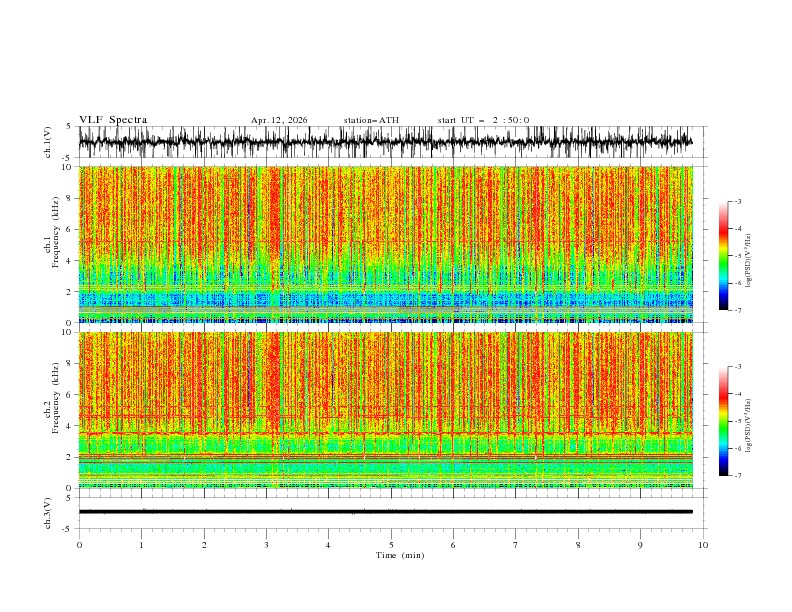792x612 pixels.
Task: Click the date 'Apr. 12, 2026'
Action: pyautogui.click(x=279, y=120)
